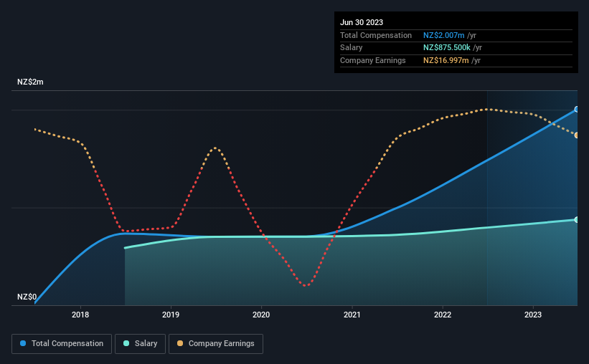The width and height of the screenshot is (589, 364).
Task: Click the NZ$875.500k salary value
Action: (x=447, y=48)
